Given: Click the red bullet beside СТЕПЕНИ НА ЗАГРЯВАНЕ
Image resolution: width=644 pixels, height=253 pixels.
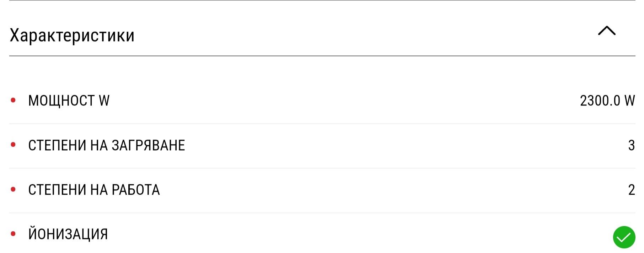Looking at the screenshot, I should (13, 145).
